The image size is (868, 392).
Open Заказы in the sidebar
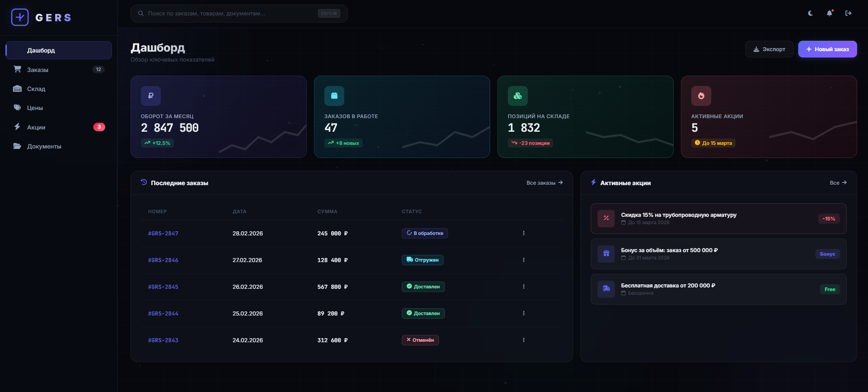coord(38,70)
